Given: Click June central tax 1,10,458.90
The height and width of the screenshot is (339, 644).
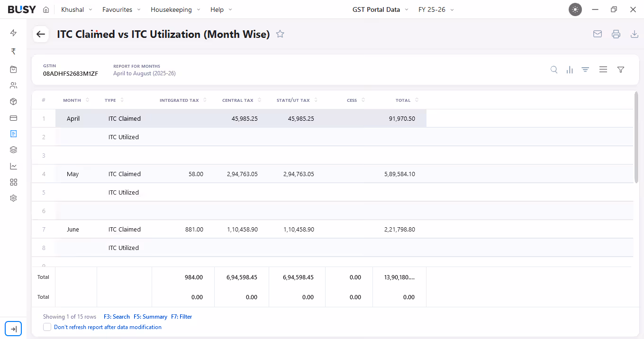Looking at the screenshot, I should pyautogui.click(x=242, y=230).
